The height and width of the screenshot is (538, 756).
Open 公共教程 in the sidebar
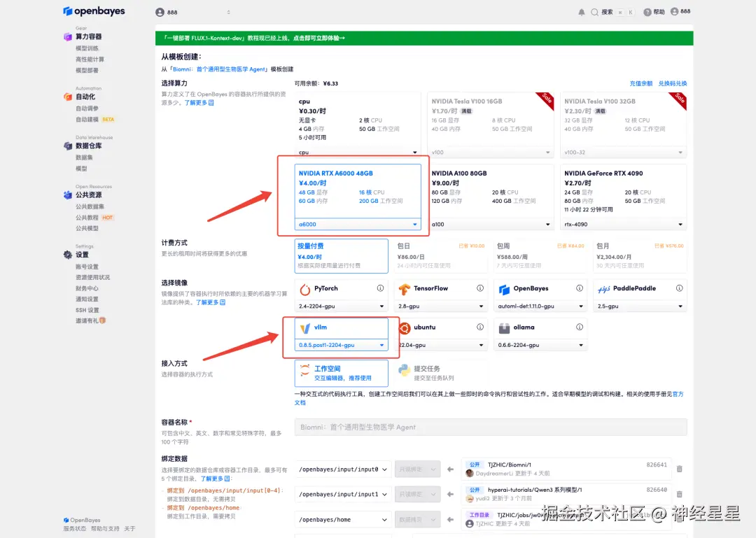point(87,218)
